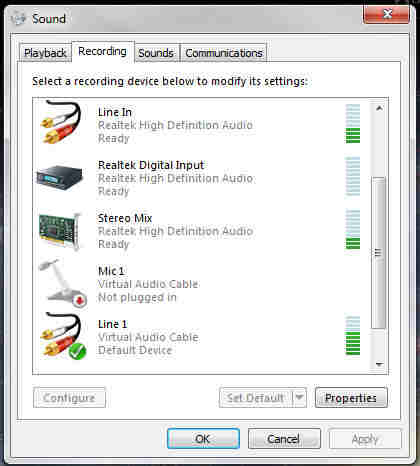The image size is (420, 466).
Task: Select the Line In RCA cable icon
Action: [61, 122]
